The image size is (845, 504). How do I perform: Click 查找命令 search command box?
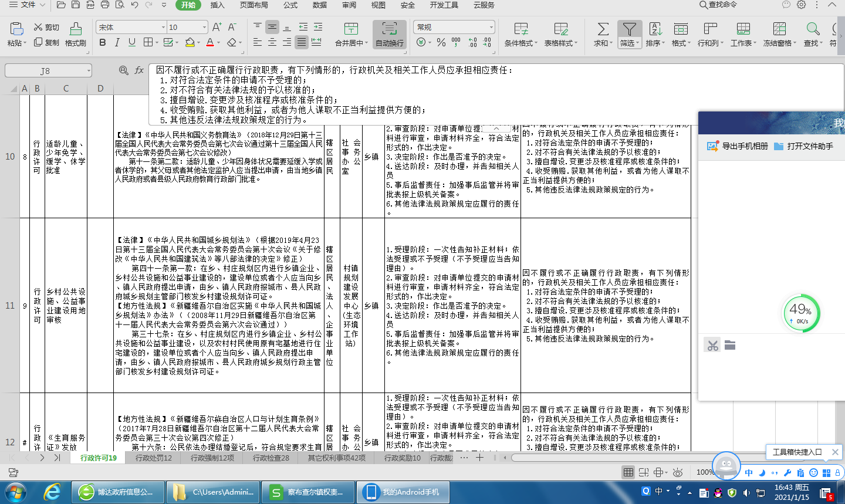pos(718,5)
